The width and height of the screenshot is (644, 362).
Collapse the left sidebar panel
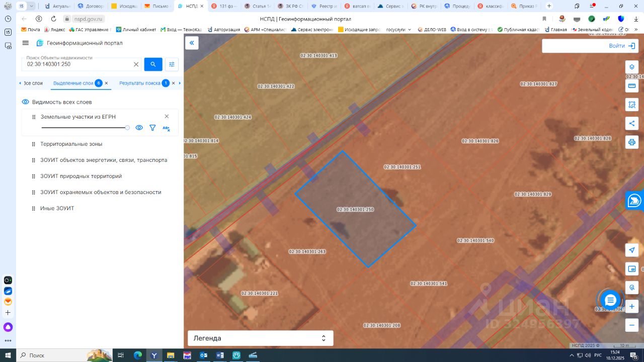(x=192, y=43)
